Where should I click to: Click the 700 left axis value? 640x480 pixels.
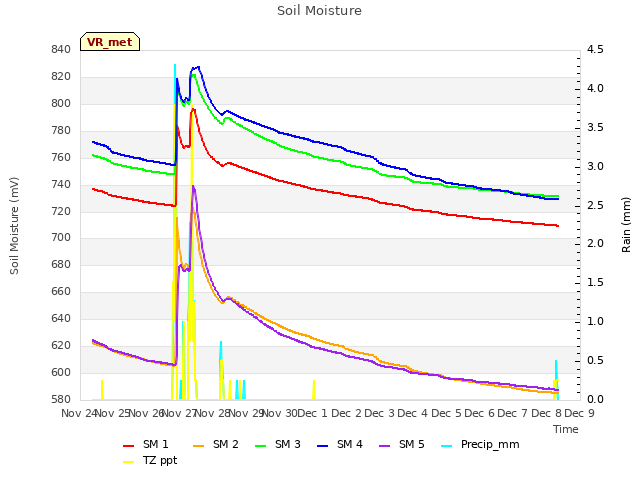click(61, 238)
